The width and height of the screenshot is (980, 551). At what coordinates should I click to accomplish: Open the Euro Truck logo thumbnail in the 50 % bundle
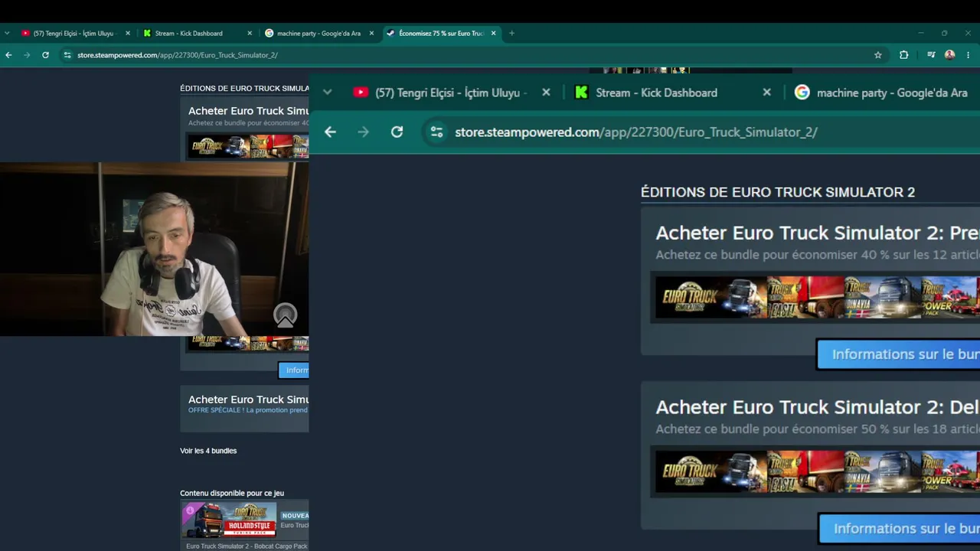click(710, 471)
